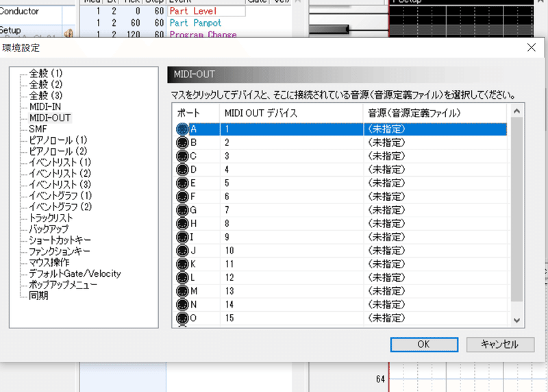Open イベントリスト (1) settings

point(60,162)
